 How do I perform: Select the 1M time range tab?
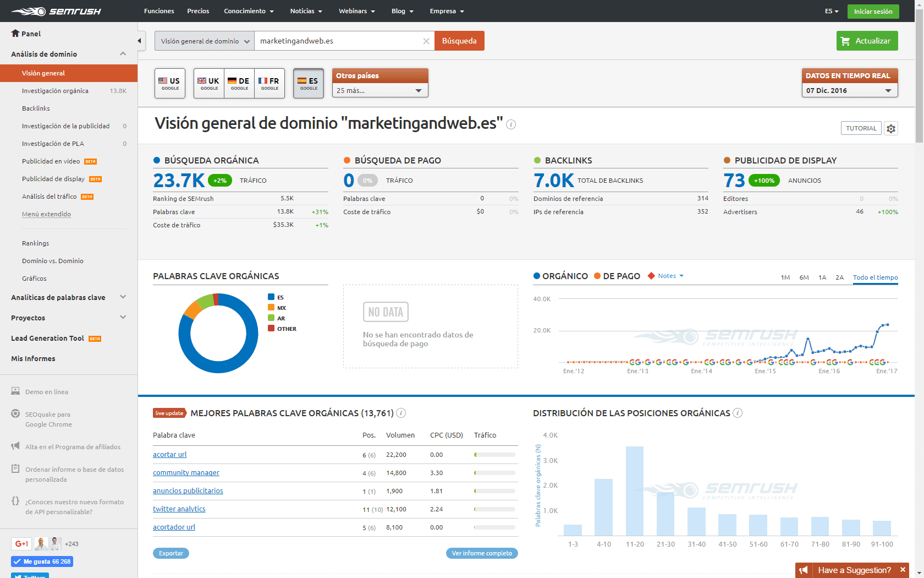(x=785, y=277)
